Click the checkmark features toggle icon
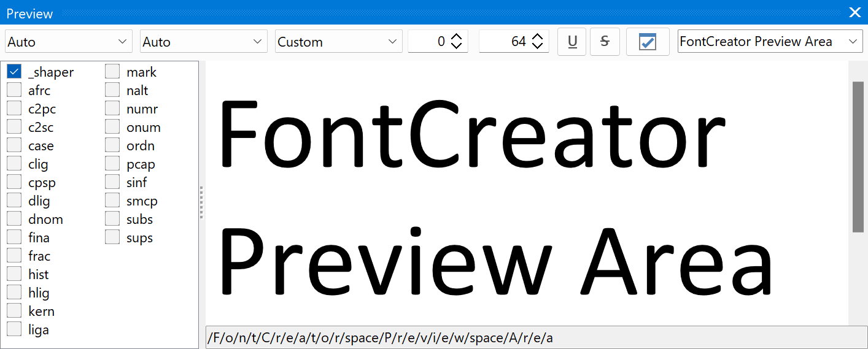The image size is (868, 349). pyautogui.click(x=648, y=42)
